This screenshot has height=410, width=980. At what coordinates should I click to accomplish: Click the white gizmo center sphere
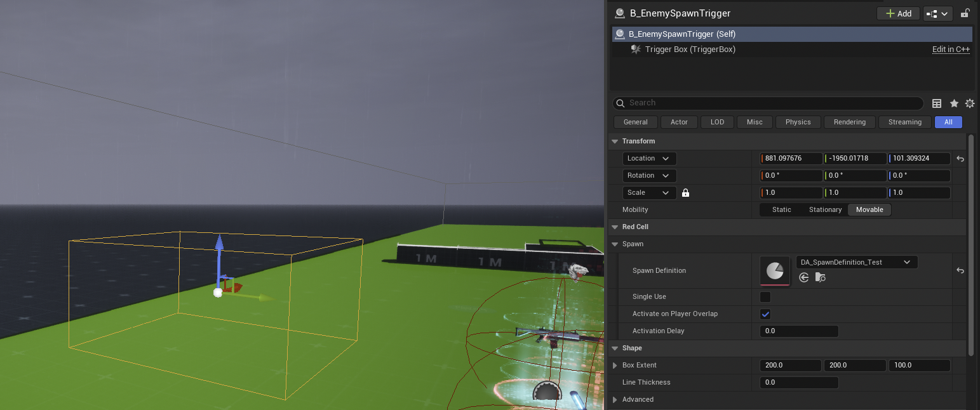click(x=218, y=293)
